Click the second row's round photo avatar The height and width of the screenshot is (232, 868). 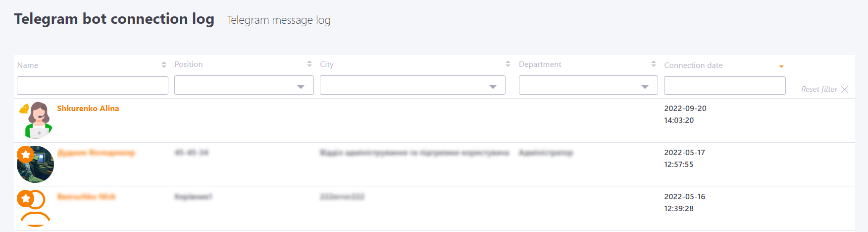click(x=35, y=164)
